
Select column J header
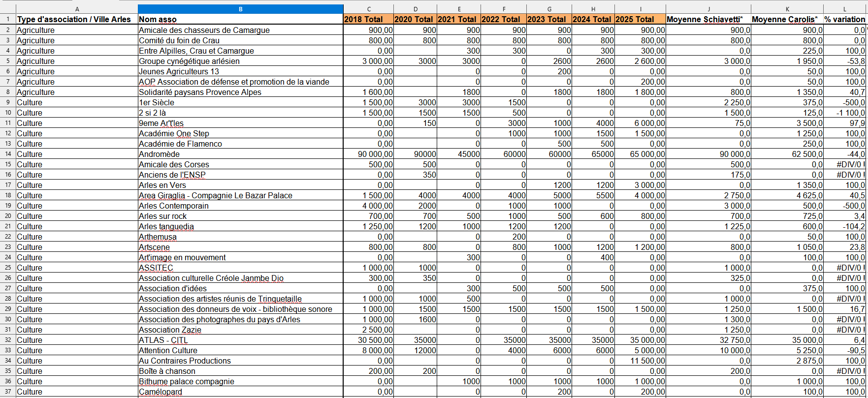click(708, 9)
